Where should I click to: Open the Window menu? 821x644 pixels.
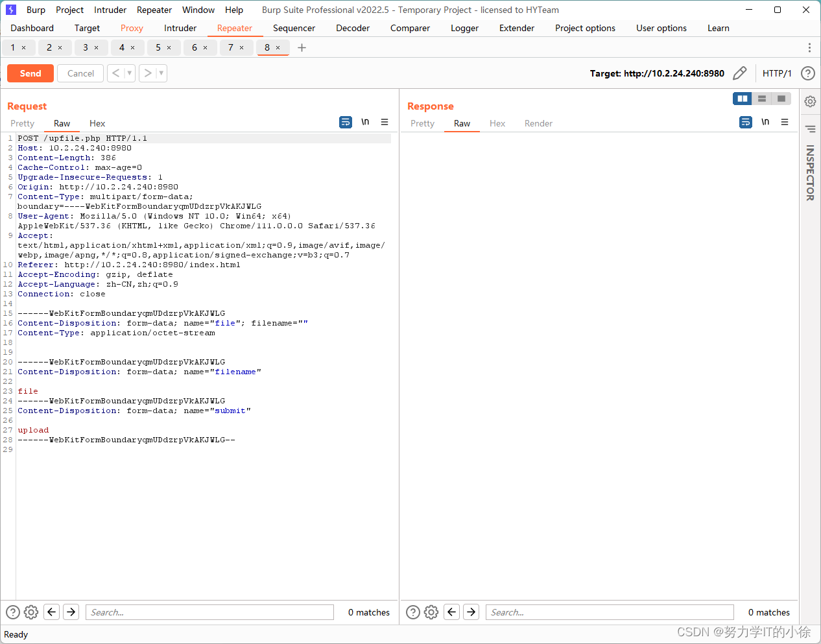coord(198,10)
